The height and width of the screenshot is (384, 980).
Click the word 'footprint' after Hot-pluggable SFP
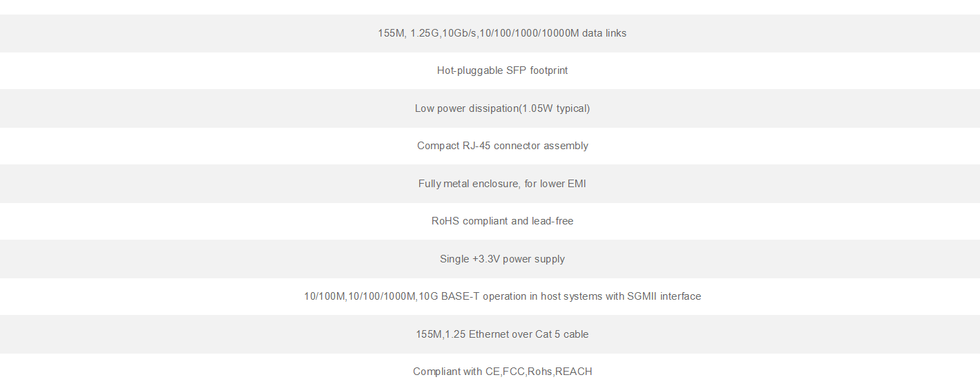(x=549, y=70)
